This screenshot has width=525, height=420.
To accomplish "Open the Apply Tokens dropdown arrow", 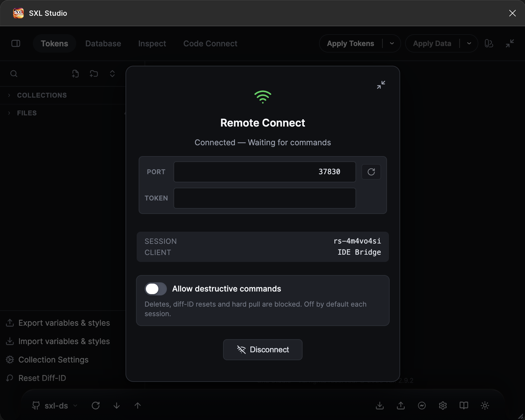I will coord(392,43).
